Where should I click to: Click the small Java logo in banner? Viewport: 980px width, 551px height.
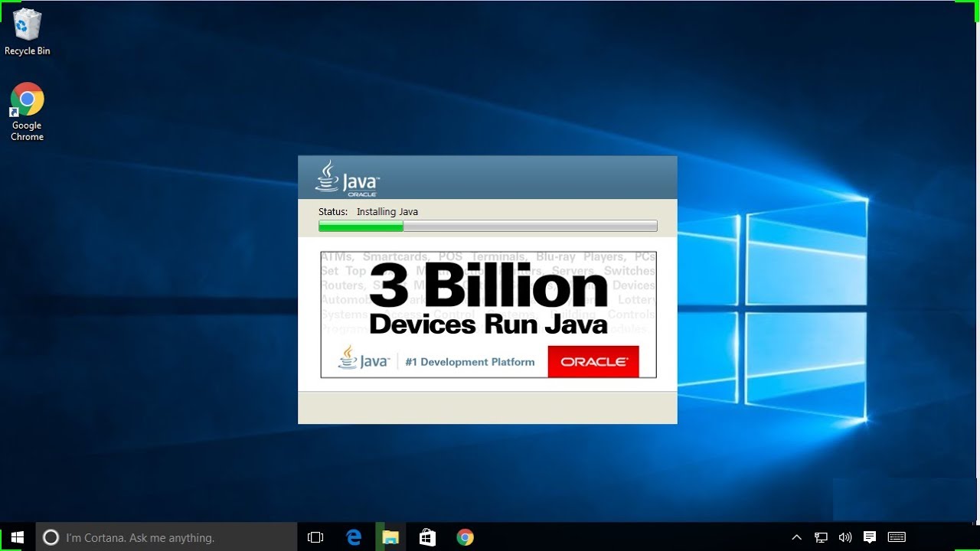[364, 357]
